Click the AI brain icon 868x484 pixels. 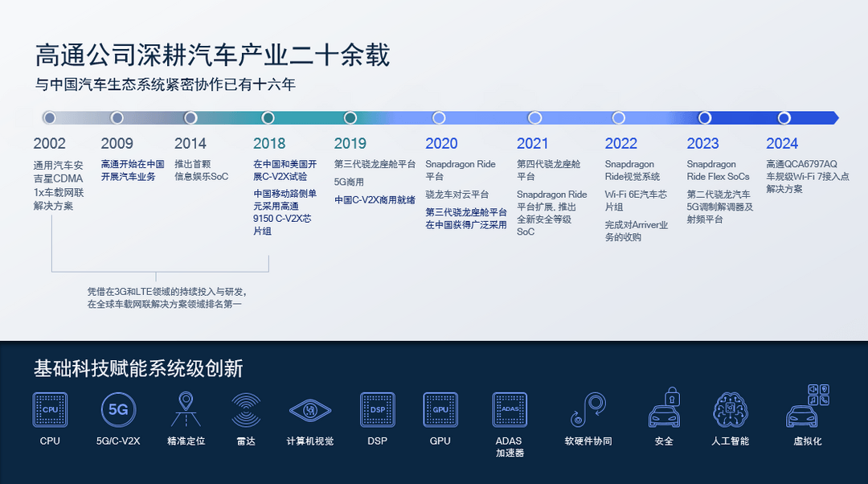click(730, 410)
